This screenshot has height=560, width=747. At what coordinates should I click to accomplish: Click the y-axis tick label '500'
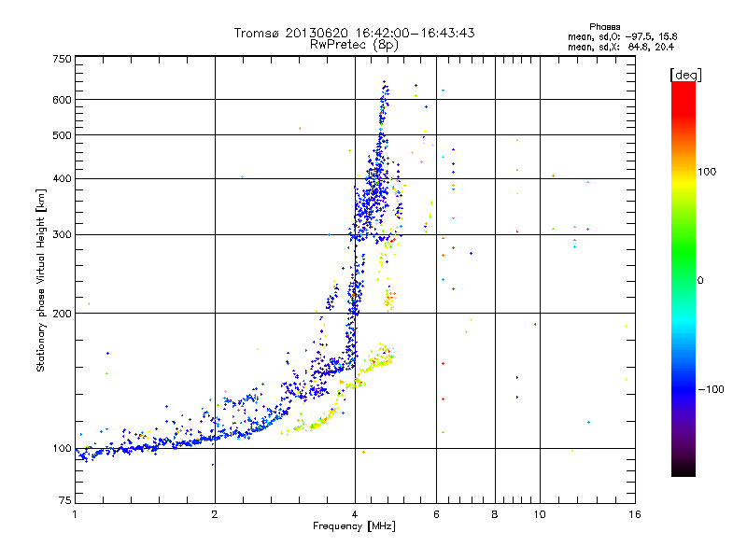pos(63,135)
